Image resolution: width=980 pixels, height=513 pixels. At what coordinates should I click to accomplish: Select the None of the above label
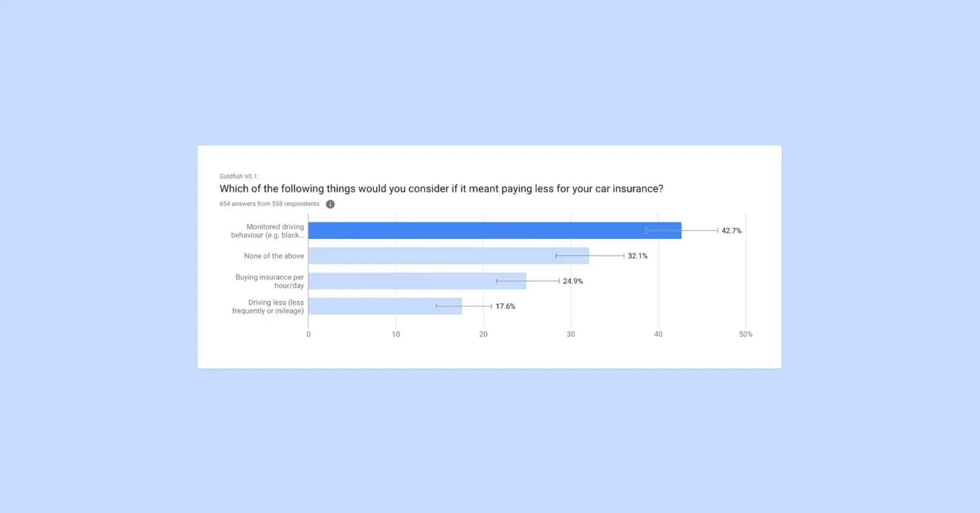coord(274,256)
